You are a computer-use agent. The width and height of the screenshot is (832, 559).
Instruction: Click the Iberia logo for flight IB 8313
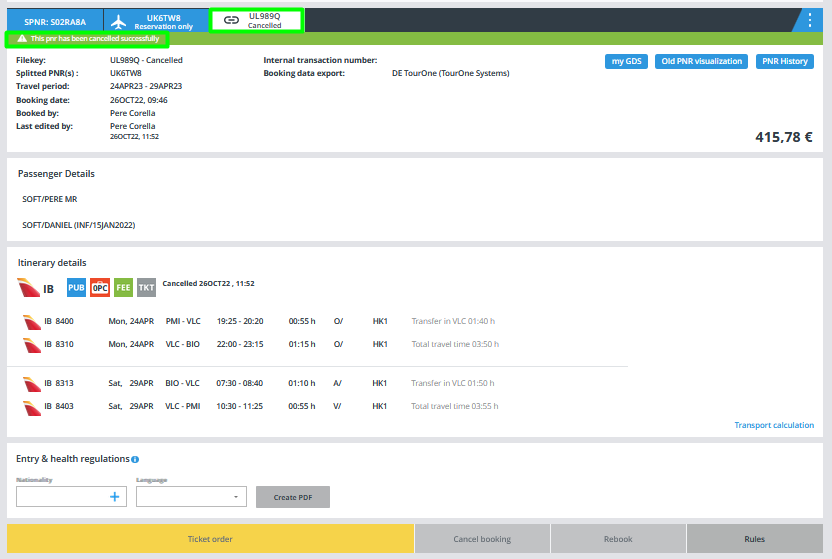click(30, 384)
